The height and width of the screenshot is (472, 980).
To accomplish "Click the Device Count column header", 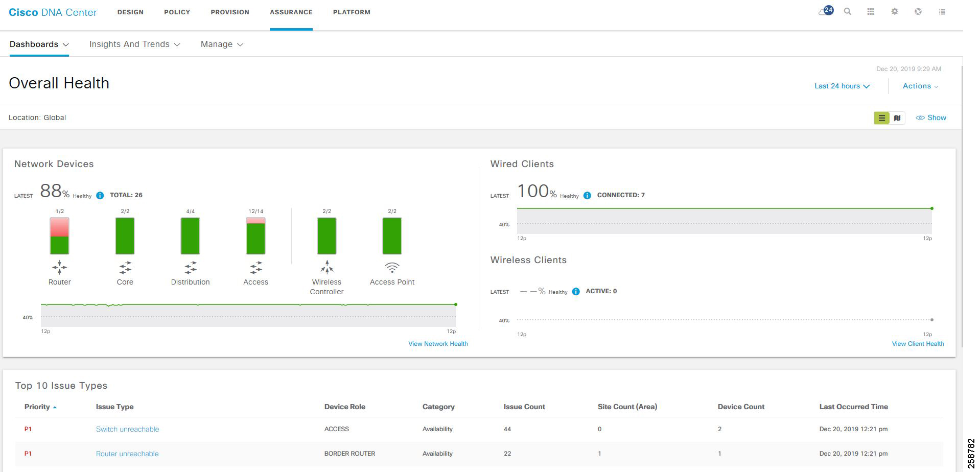I will tap(741, 407).
